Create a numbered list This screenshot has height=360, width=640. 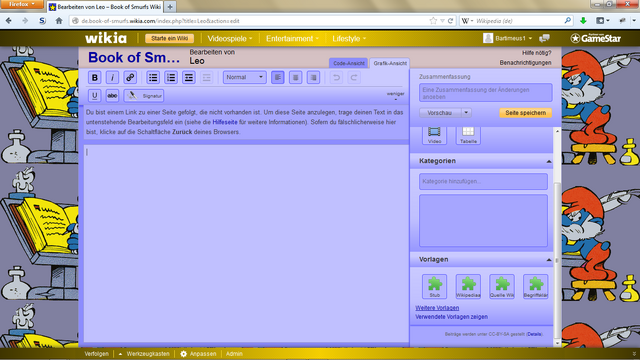pos(171,77)
